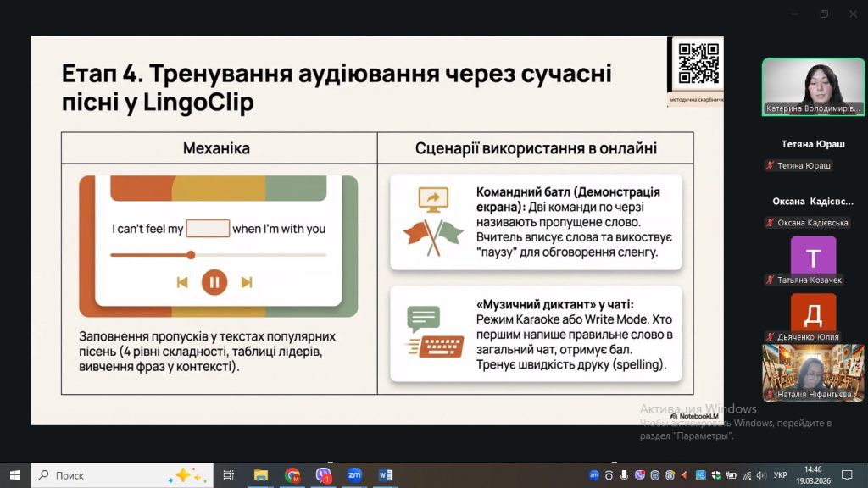Click Татьяна Козачек's purple T avatar
The width and height of the screenshot is (868, 488).
tap(813, 257)
